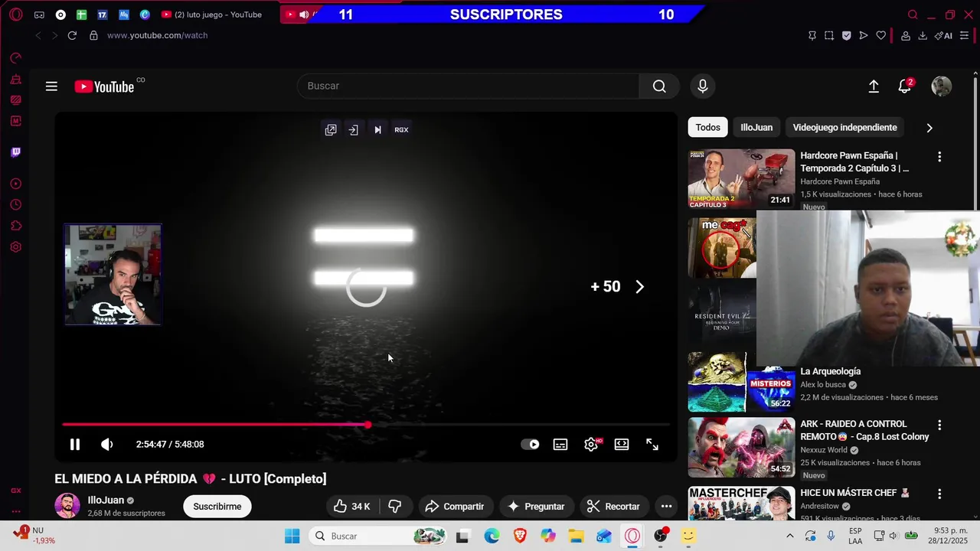The height and width of the screenshot is (551, 980).
Task: Open Twitch in the Opera sidebar
Action: [x=15, y=152]
